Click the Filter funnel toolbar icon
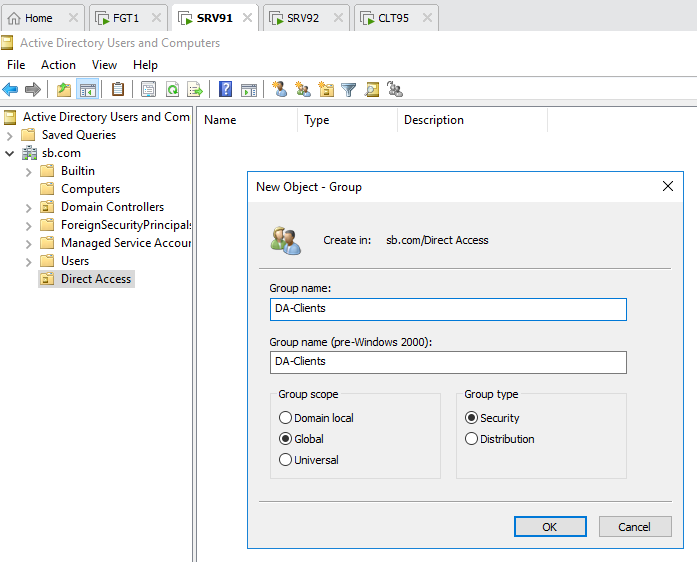This screenshot has width=697, height=562. coord(348,89)
